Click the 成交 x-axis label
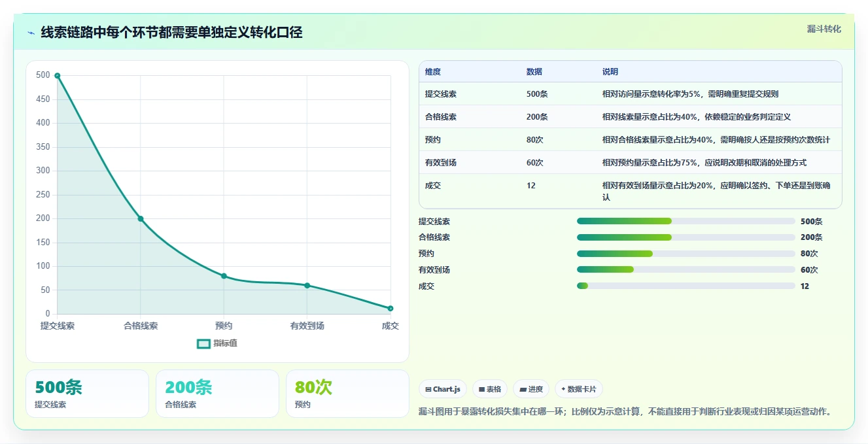Screen dimensions: 868x444 [x=391, y=326]
